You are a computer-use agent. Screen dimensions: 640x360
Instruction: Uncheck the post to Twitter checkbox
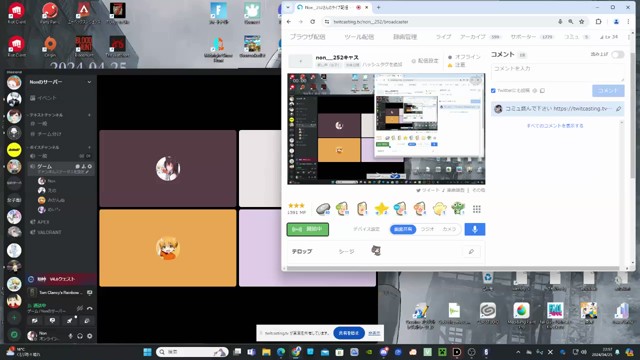(493, 91)
